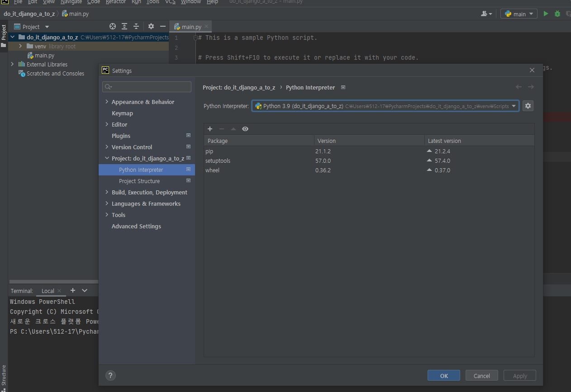Expand the venv folder in Project tree
This screenshot has height=392, width=571.
(21, 46)
